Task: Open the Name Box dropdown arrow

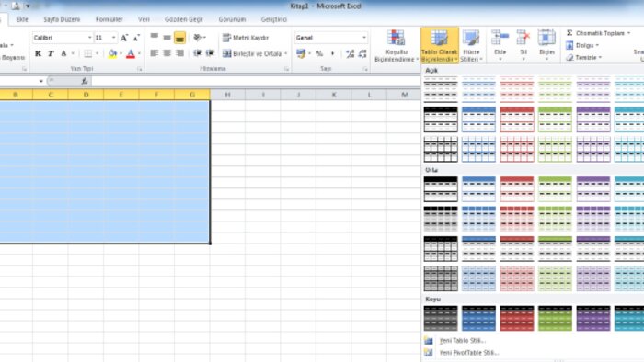Action: click(41, 81)
